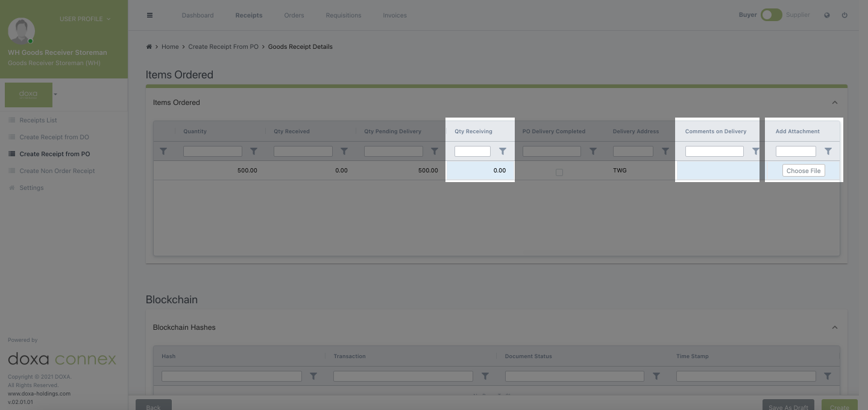Open filter icon for Qty Receiving column
868x410 pixels.
point(503,151)
